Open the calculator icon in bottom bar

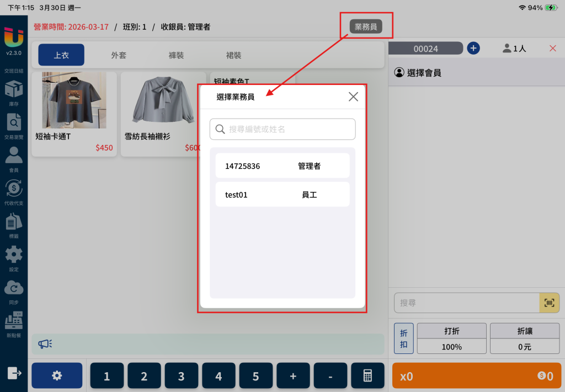click(367, 376)
